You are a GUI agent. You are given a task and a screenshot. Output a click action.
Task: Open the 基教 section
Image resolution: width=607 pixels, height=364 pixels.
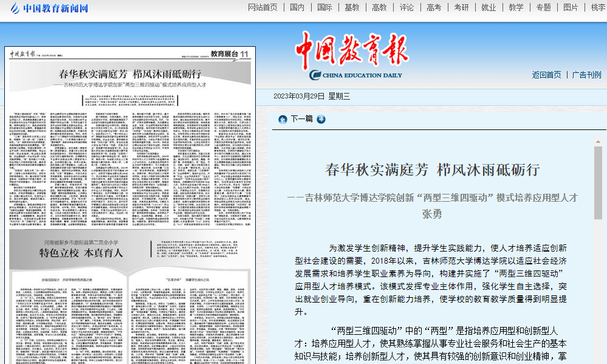coord(352,7)
